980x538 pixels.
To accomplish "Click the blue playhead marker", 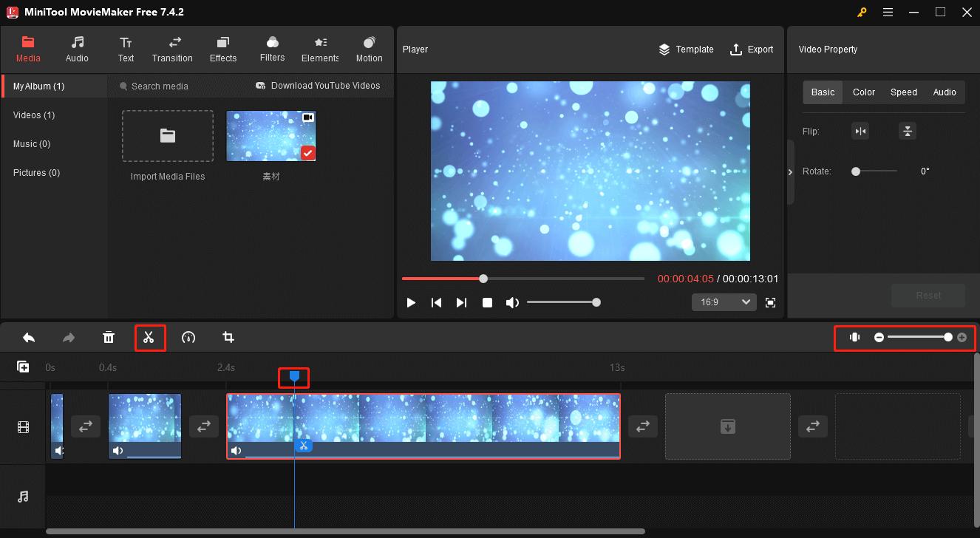I will (x=294, y=377).
